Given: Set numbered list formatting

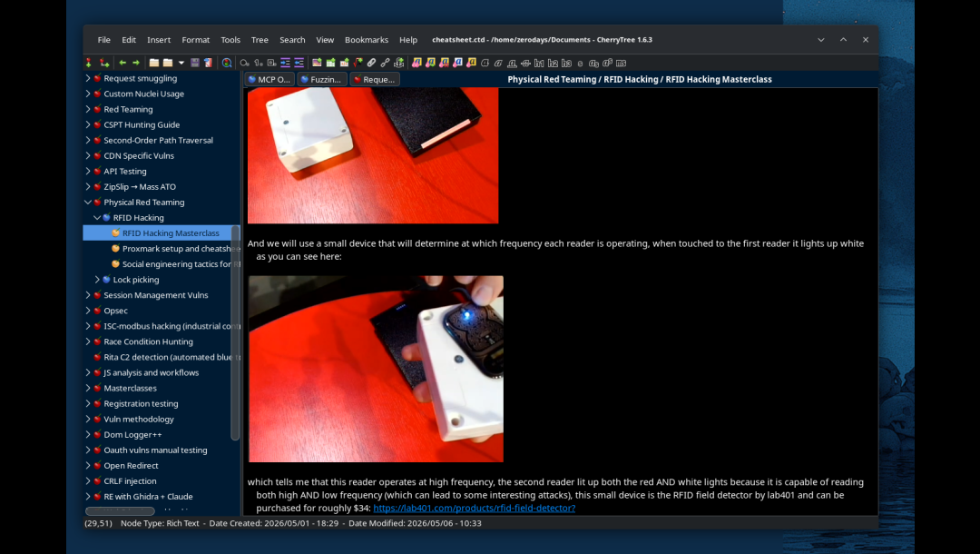Looking at the screenshot, I should [x=258, y=63].
